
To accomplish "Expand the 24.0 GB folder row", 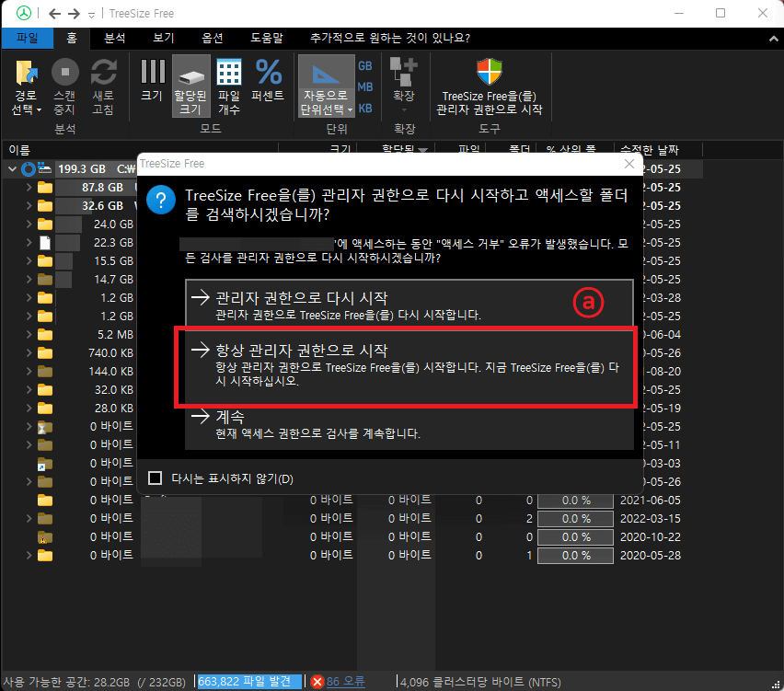I will 29,224.
